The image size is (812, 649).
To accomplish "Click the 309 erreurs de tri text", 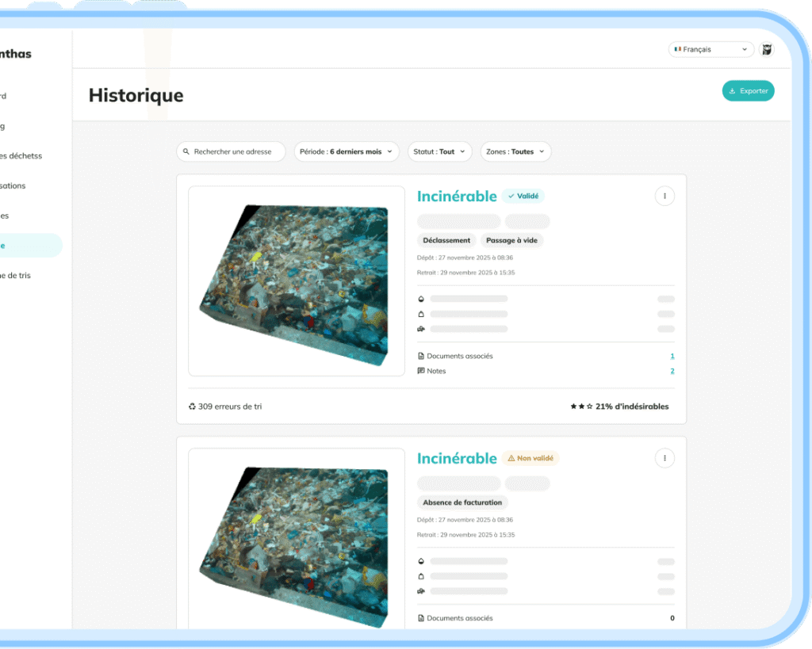I will point(230,407).
